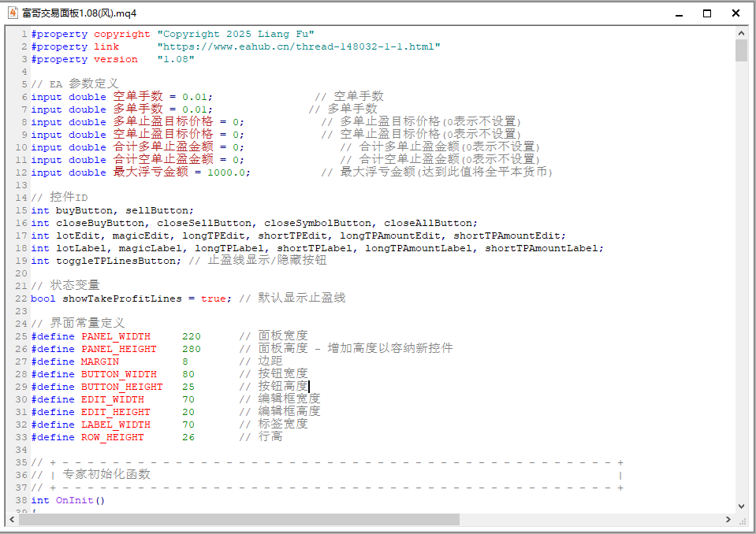The image size is (756, 534).
Task: Click the OnInit function name on line 38
Action: (76, 499)
